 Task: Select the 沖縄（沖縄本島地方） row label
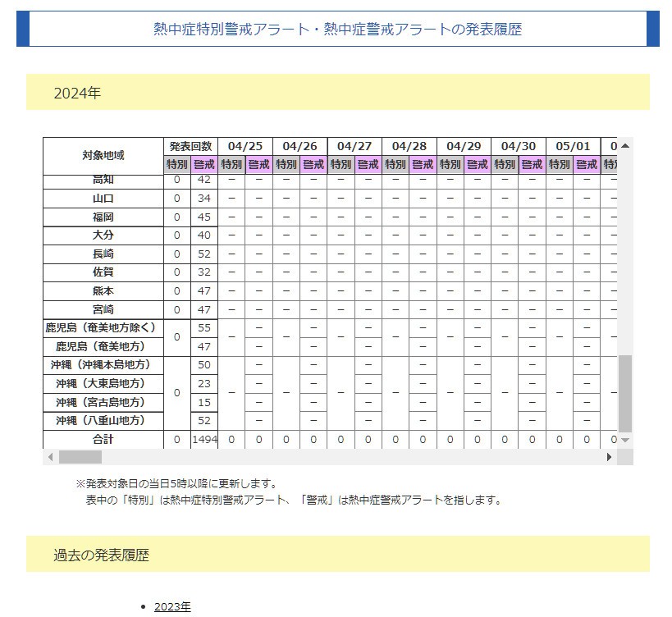pos(103,365)
